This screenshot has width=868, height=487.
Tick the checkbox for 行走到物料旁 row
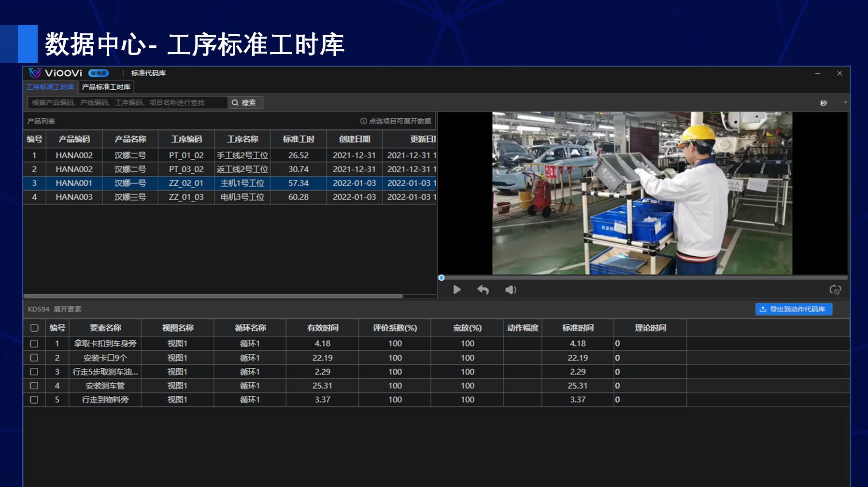point(34,400)
